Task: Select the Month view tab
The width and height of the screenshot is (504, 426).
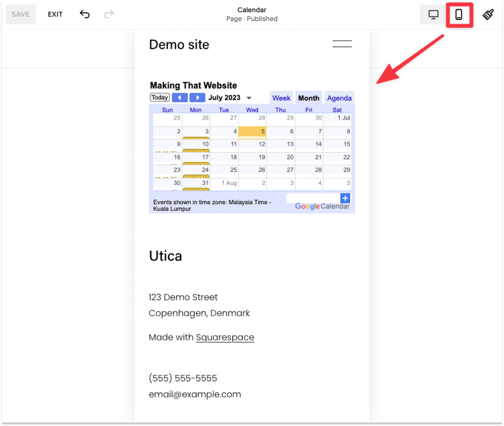Action: coord(308,98)
